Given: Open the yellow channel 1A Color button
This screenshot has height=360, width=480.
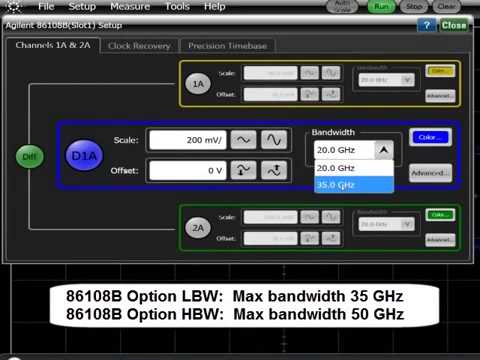Looking at the screenshot, I should [x=440, y=71].
